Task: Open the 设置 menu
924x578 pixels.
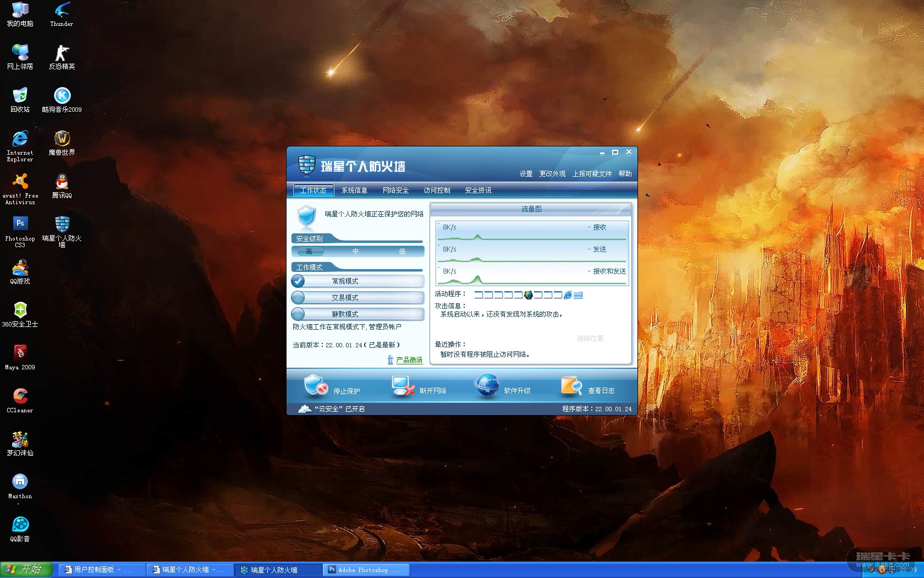Action: coord(526,174)
